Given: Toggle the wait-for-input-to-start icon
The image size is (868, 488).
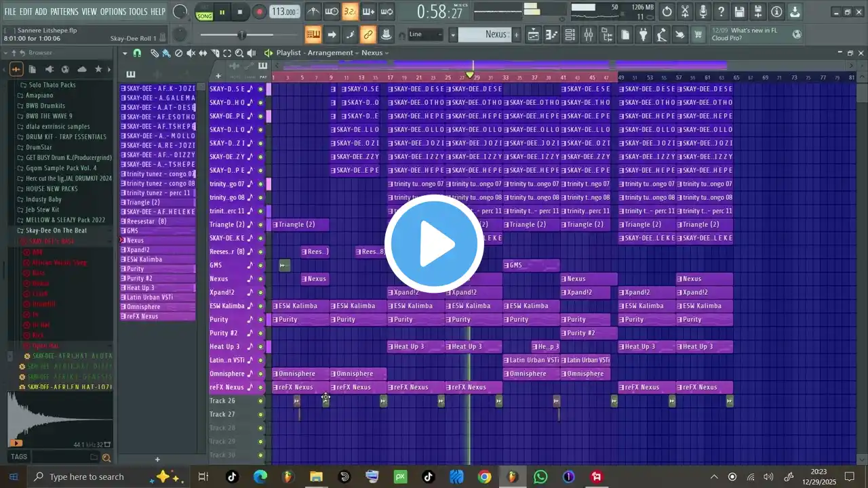Looking at the screenshot, I should [x=332, y=12].
